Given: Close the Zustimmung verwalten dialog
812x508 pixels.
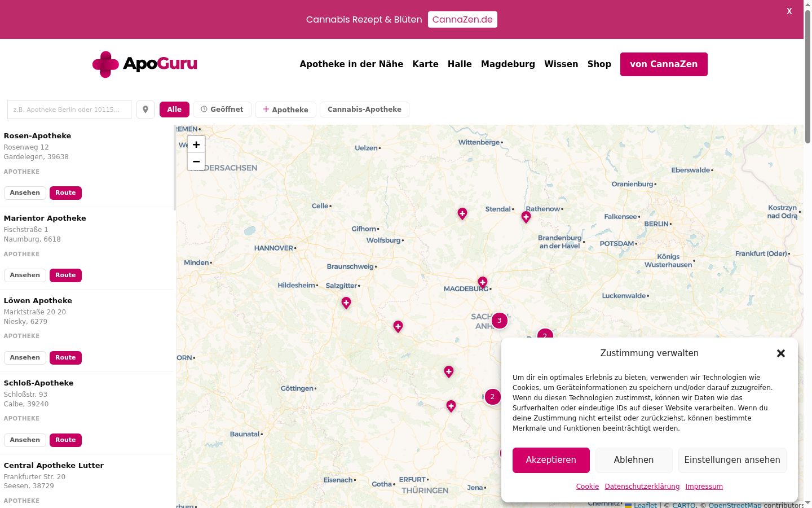Looking at the screenshot, I should click(x=781, y=353).
